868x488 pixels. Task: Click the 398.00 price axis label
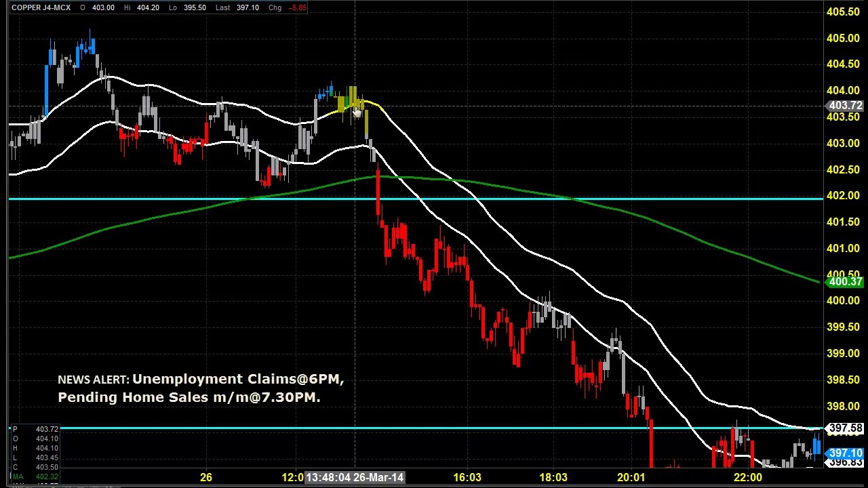tap(843, 406)
